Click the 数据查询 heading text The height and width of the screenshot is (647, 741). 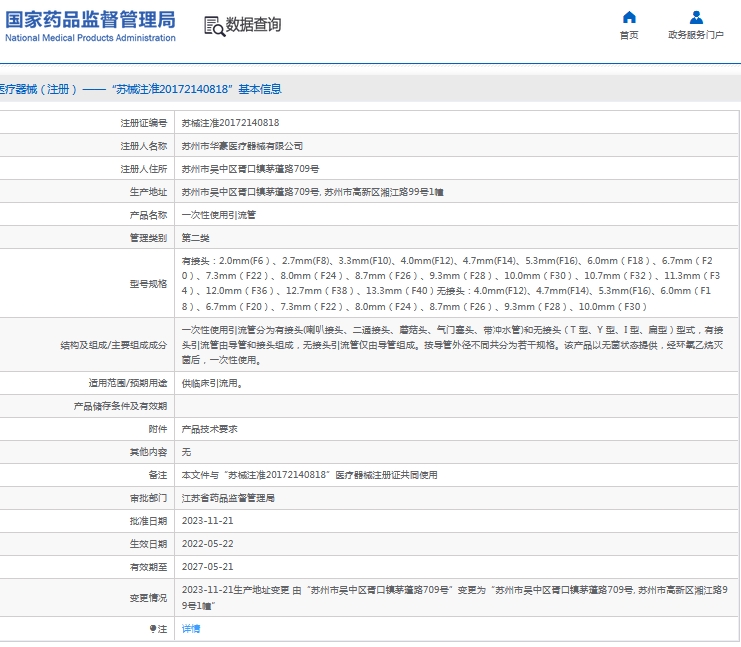click(253, 25)
